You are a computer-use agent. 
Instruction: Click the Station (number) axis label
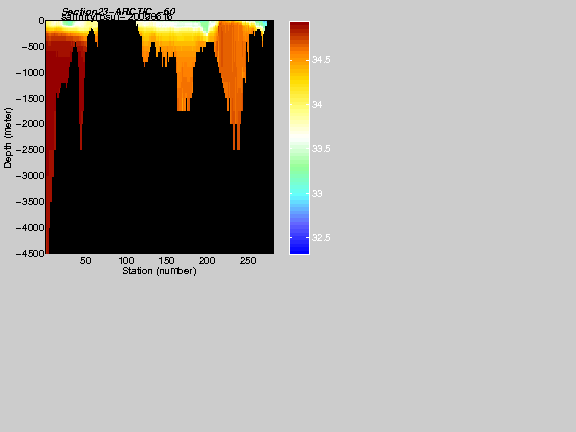click(159, 271)
